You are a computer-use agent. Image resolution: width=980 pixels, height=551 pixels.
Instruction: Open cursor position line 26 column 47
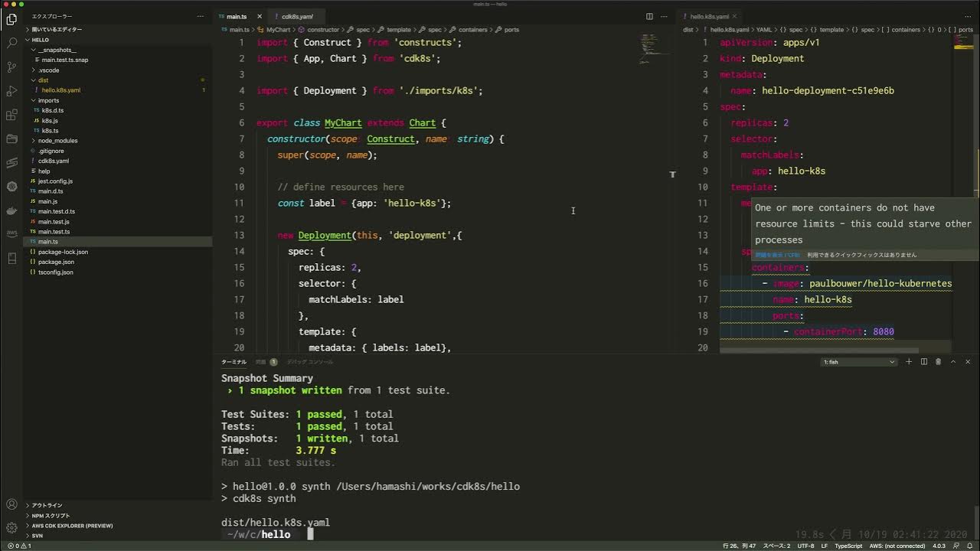(738, 546)
